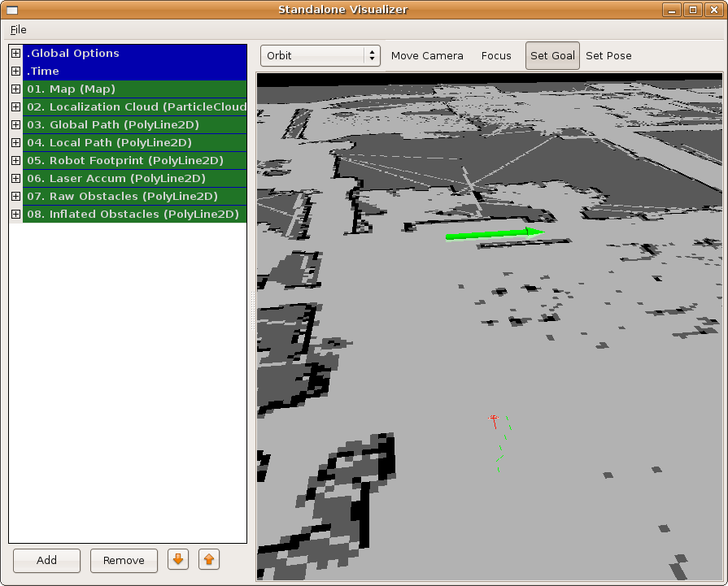Activate the Focus tool

[x=496, y=55]
